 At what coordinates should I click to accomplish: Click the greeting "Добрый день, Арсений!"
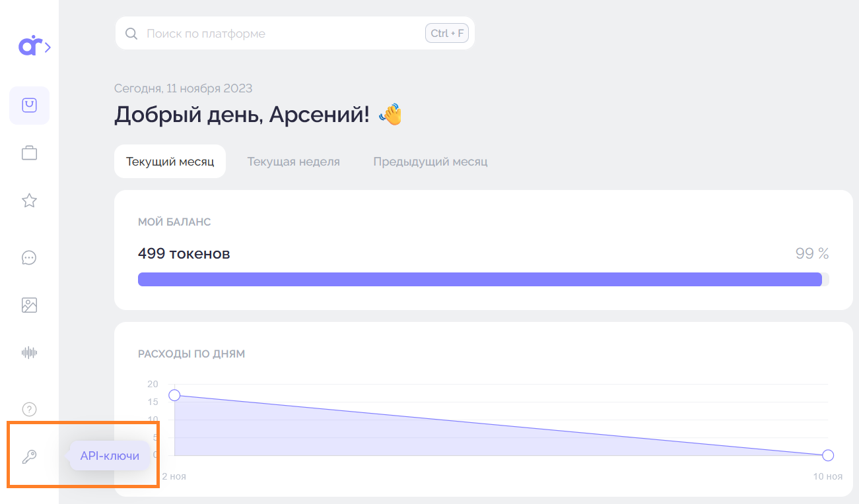[x=242, y=115]
